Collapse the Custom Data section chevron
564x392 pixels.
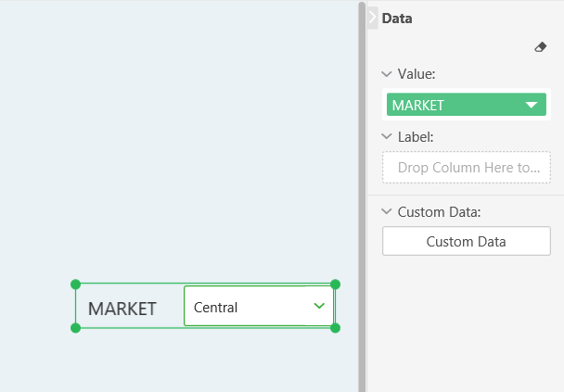(x=387, y=212)
